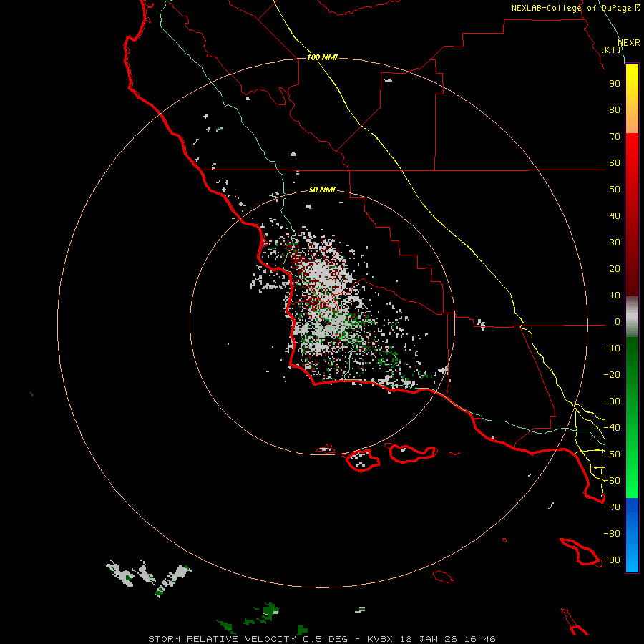Click the 50 value on velocity scale
The image size is (644, 644).
coord(615,190)
